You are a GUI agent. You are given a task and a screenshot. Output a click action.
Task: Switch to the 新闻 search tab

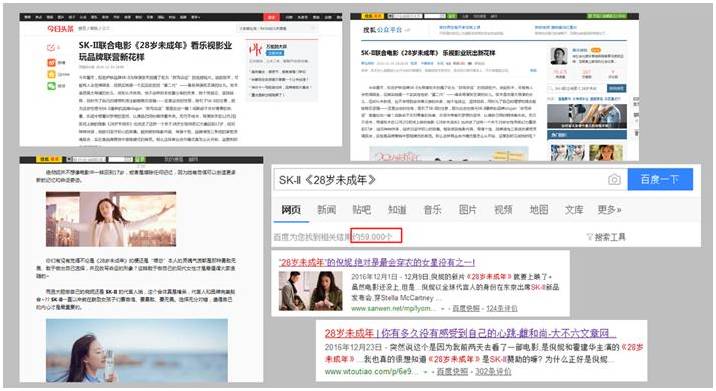coord(326,210)
